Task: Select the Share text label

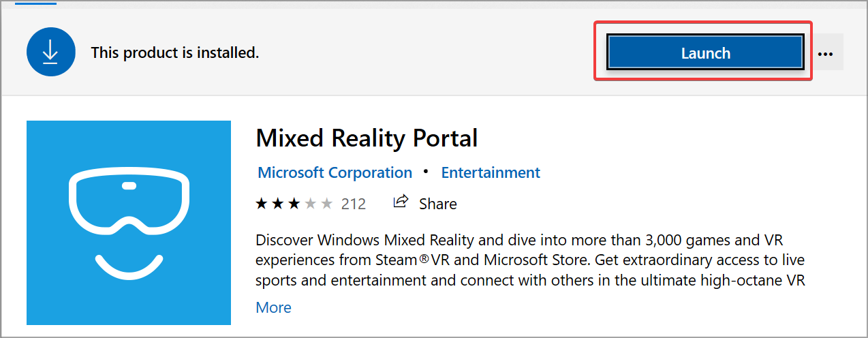Action: click(438, 204)
